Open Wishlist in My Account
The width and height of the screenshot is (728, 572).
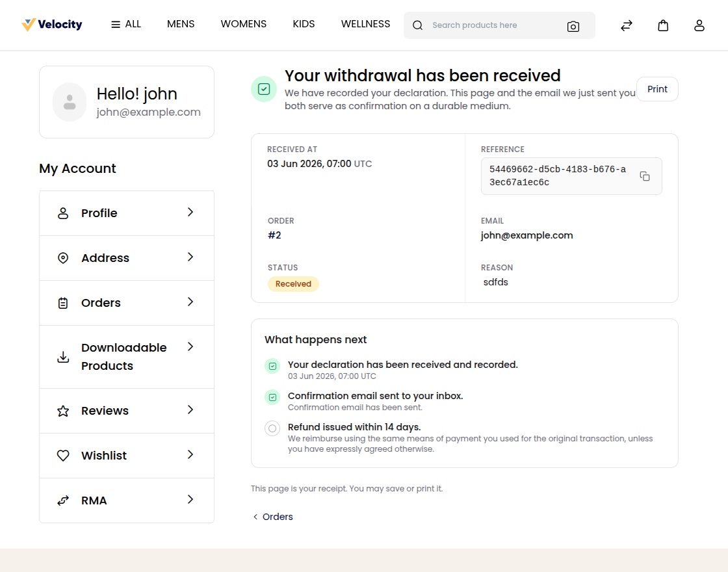[x=127, y=456]
